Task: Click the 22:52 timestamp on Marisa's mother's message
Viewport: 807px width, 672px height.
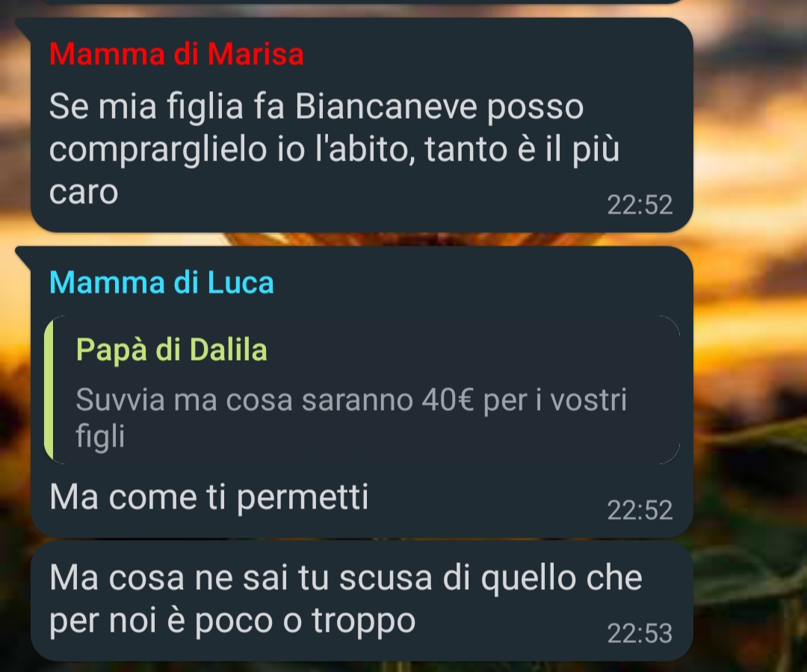Action: tap(640, 205)
